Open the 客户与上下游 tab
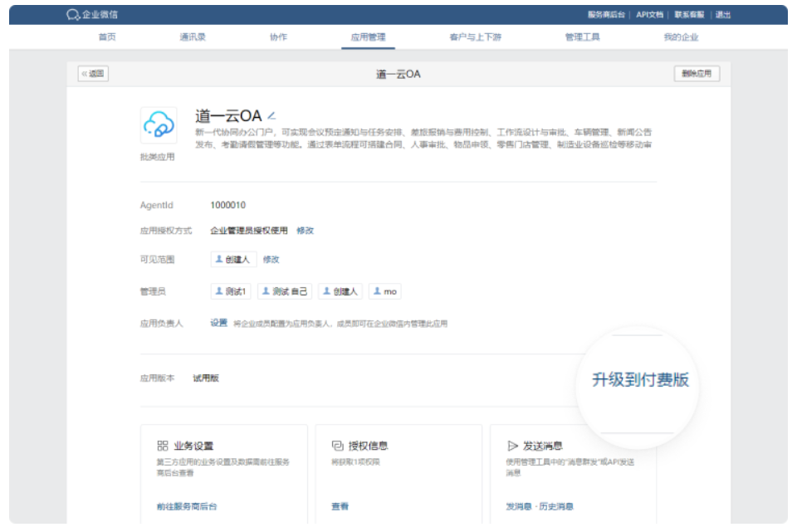This screenshot has height=532, width=797. click(475, 37)
